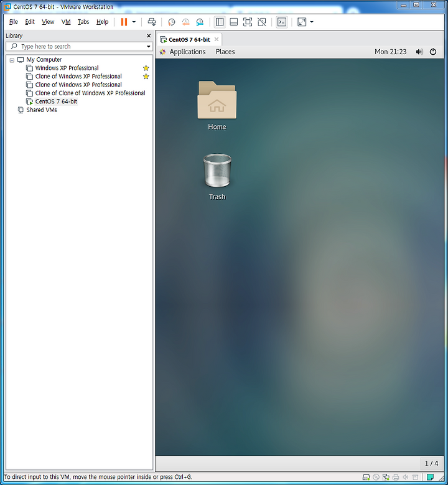Screen dimensions: 448x485
Task: Click the Mon 21:23 clock in CentOS
Action: click(391, 52)
